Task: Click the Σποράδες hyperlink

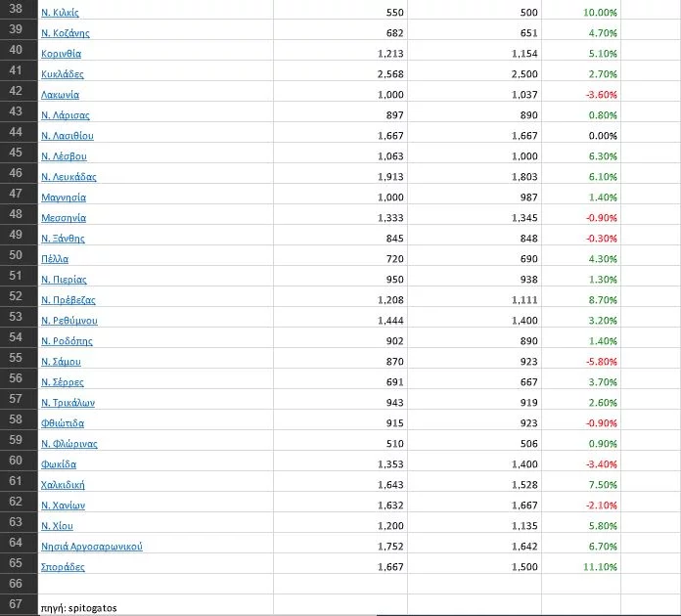Action: click(63, 567)
